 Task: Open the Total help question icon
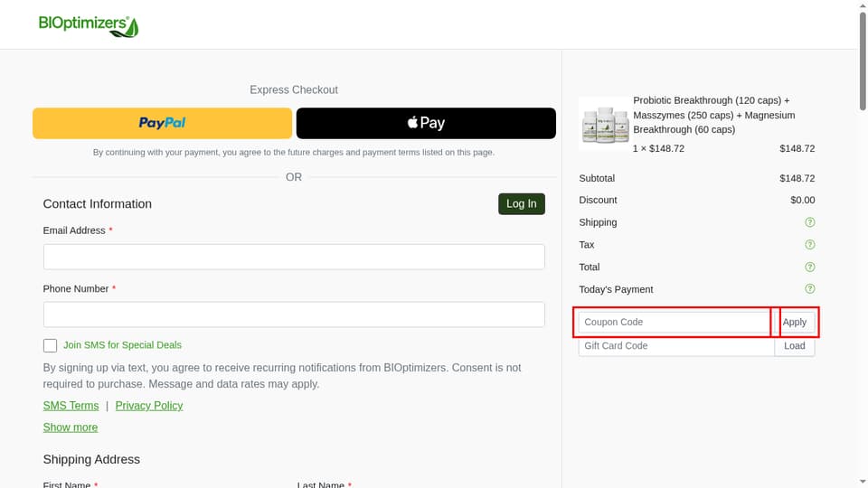pos(809,267)
